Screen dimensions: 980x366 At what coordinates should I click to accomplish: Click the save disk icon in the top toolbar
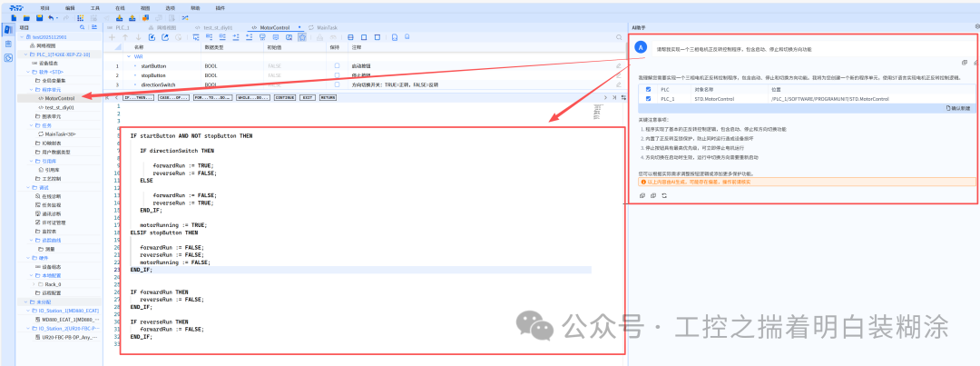click(x=39, y=18)
